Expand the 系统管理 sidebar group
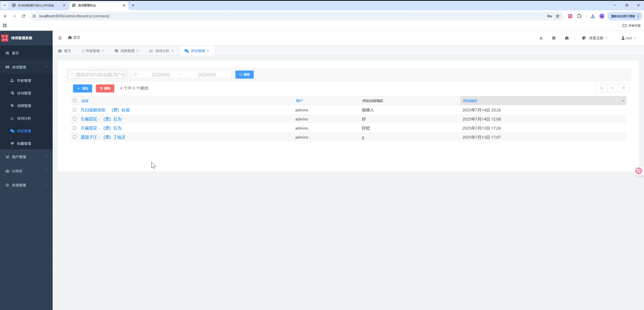 coord(26,185)
